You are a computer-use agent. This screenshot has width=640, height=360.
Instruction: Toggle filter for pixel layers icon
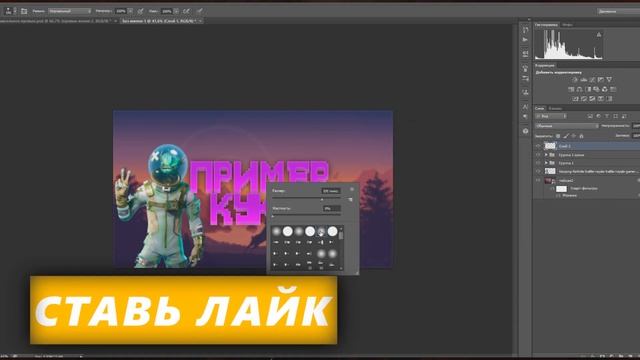tap(590, 116)
